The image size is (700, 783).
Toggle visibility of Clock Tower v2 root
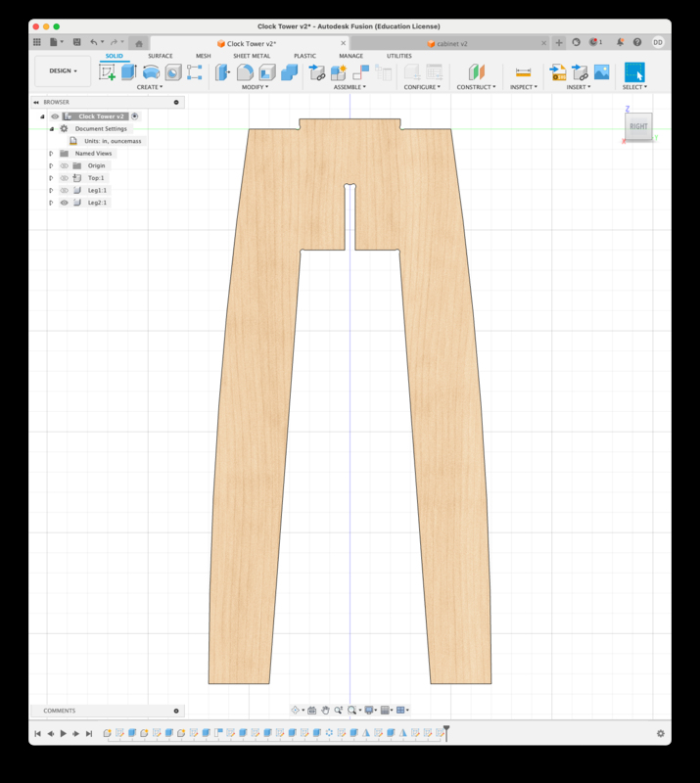[55, 116]
